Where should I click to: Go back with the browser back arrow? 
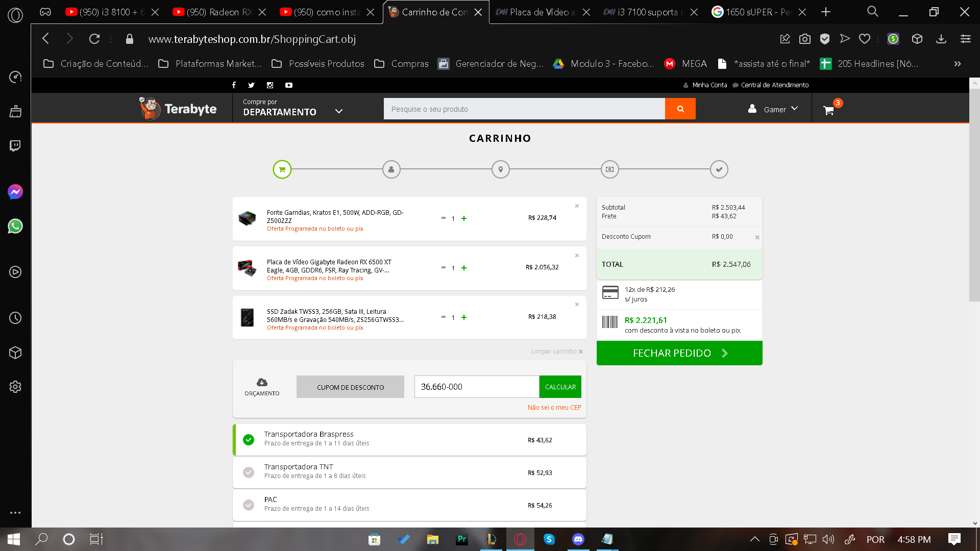tap(46, 39)
